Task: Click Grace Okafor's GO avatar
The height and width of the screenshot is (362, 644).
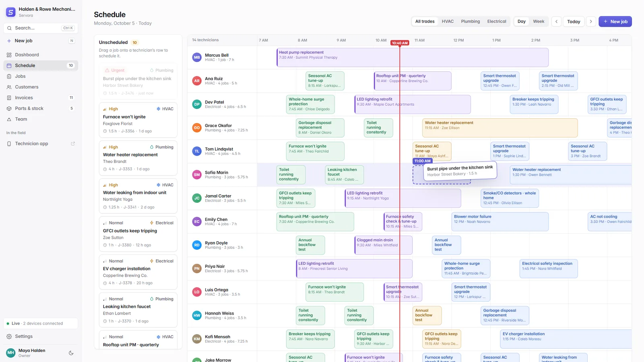Action: 197,128
